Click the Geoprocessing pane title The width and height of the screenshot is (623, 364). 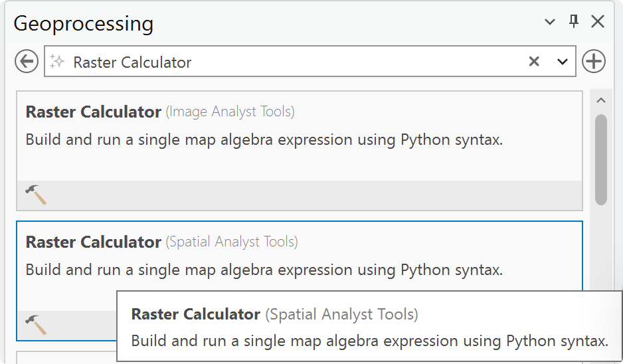point(84,24)
